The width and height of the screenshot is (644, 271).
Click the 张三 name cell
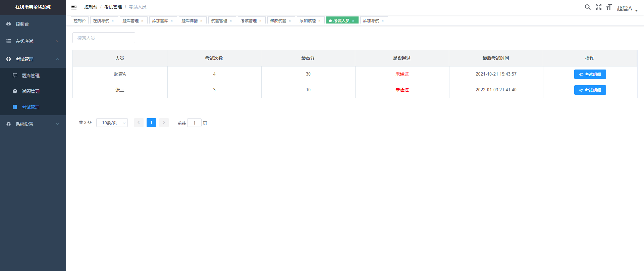(x=120, y=90)
